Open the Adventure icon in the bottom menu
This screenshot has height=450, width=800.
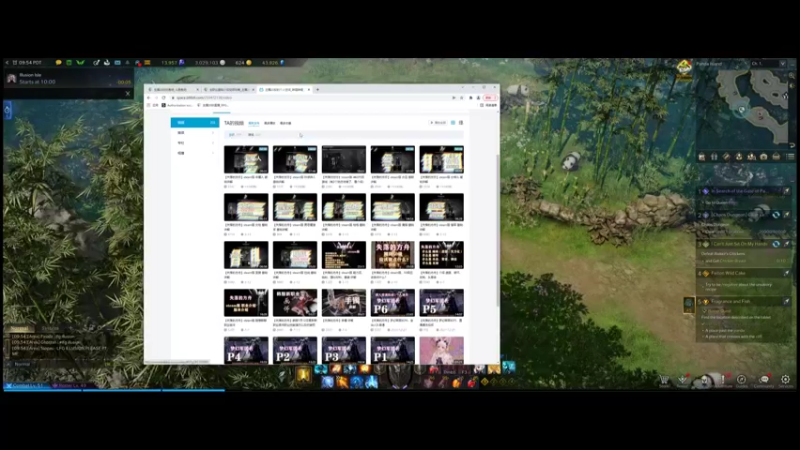722,380
